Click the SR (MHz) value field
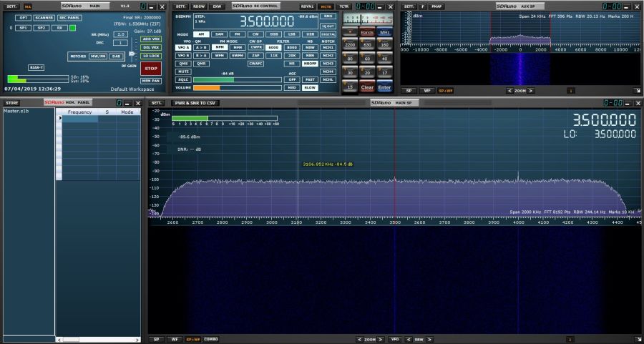This screenshot has width=644, height=344. 120,34
